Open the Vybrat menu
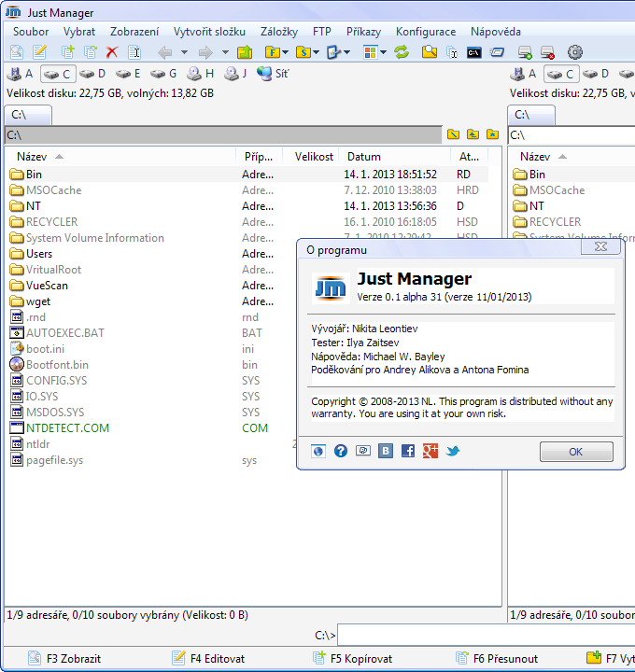This screenshot has height=672, width=635. click(79, 32)
